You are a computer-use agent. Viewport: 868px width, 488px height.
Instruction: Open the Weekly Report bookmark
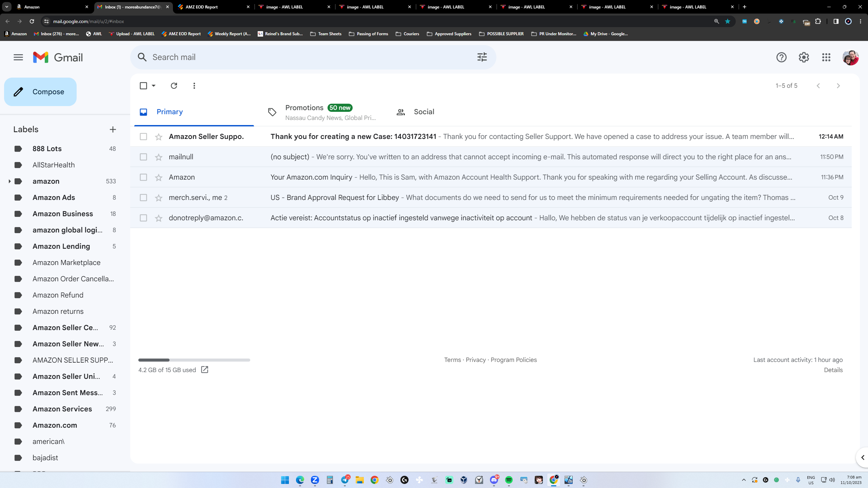click(x=230, y=34)
